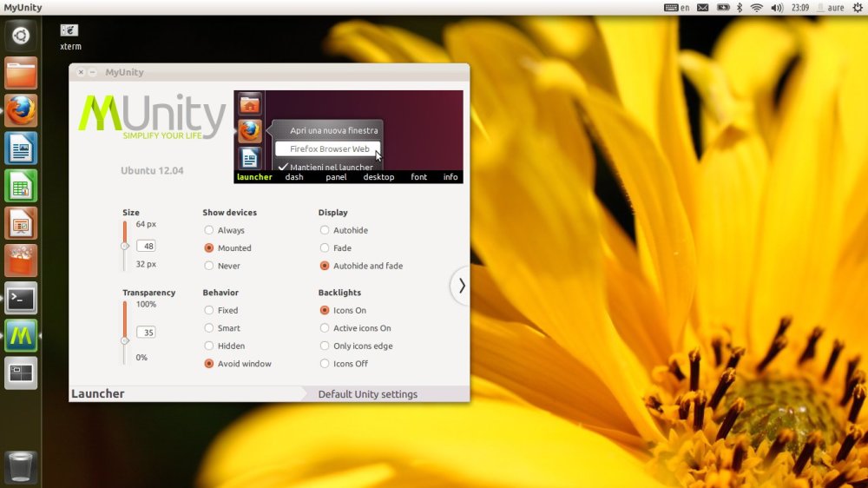Image resolution: width=868 pixels, height=488 pixels.
Task: Open LibreOffice Impress from the launcher
Action: coord(21,223)
